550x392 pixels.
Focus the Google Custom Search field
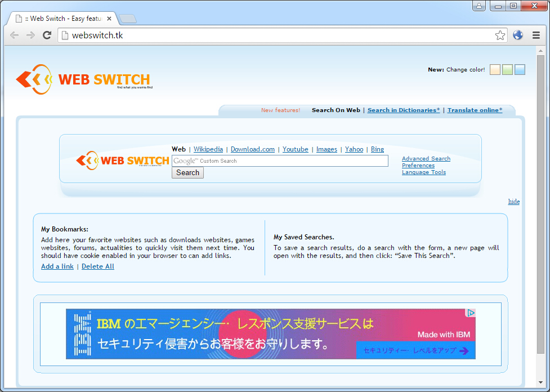pos(280,161)
